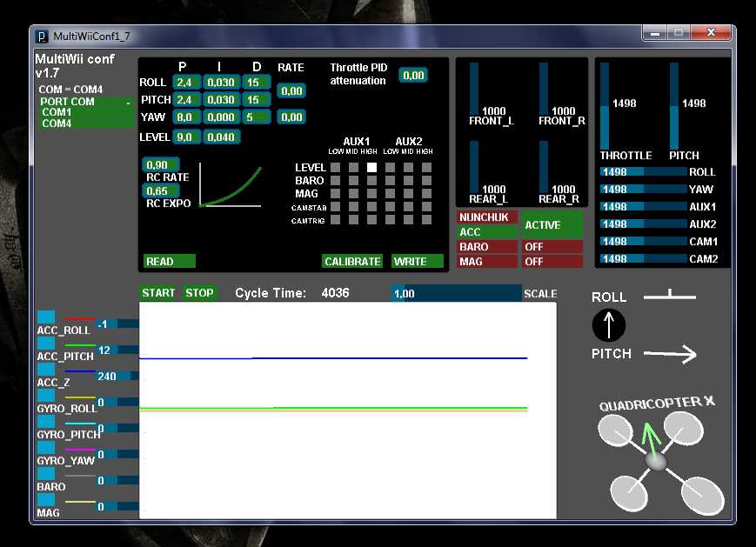This screenshot has width=756, height=547.
Task: Click the compass heading arrow icon
Action: (609, 325)
